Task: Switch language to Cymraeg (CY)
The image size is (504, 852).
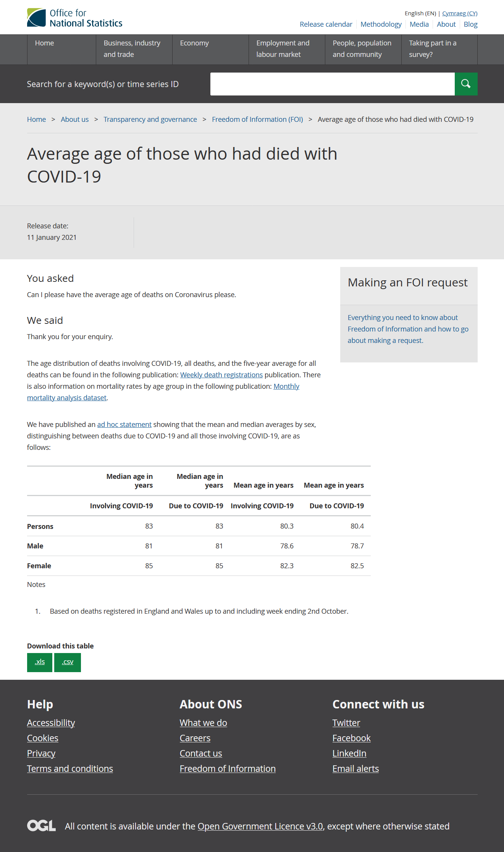Action: pyautogui.click(x=460, y=13)
